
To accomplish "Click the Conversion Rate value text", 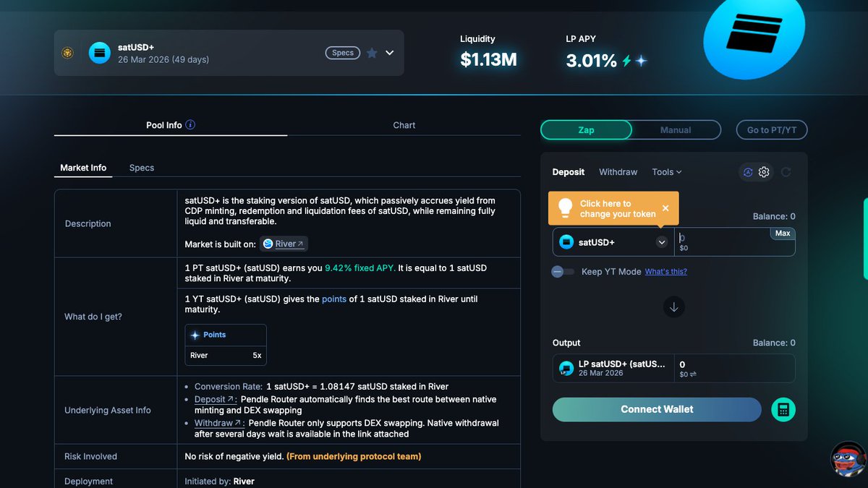I will (x=357, y=387).
